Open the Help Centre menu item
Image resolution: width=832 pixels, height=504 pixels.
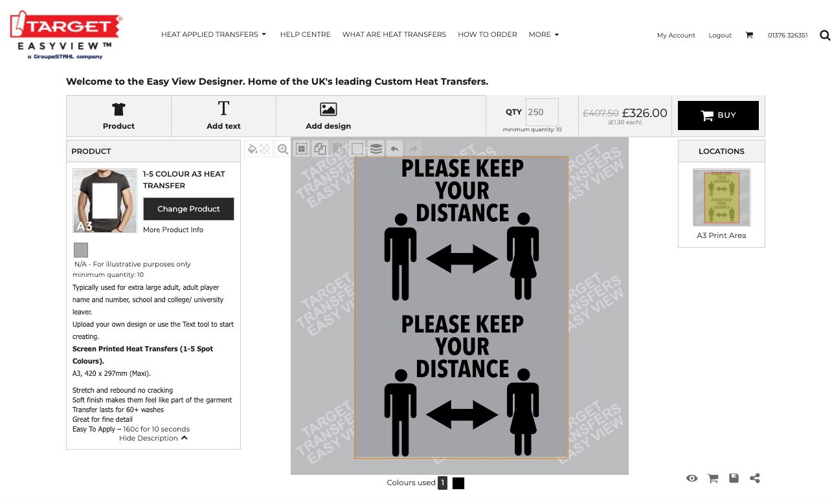pos(305,34)
